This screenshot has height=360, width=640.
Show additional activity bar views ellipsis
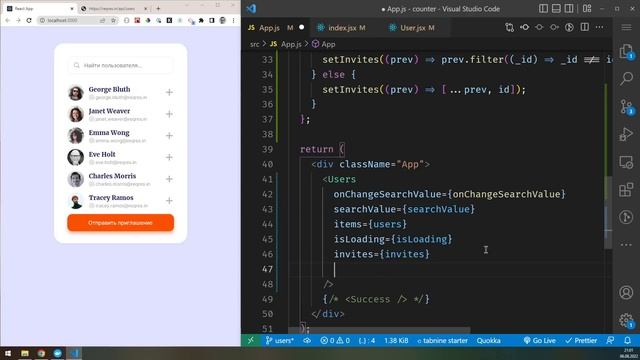click(x=626, y=244)
